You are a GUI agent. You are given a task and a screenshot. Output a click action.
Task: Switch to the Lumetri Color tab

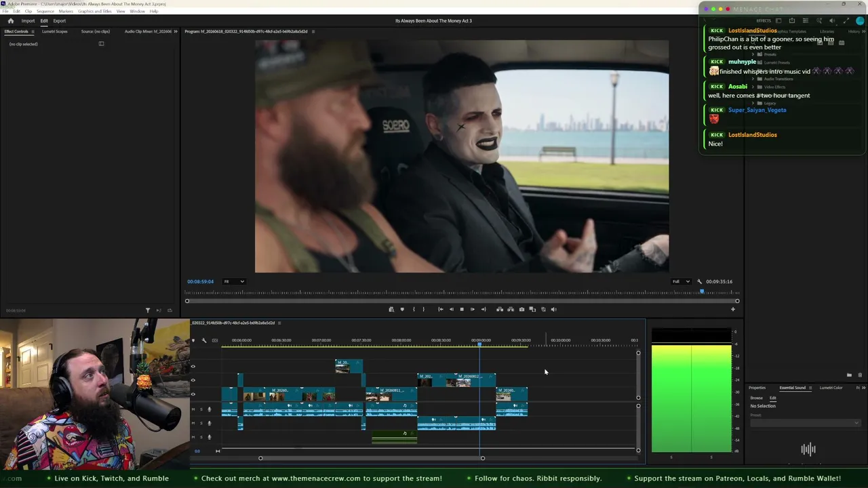pos(831,388)
